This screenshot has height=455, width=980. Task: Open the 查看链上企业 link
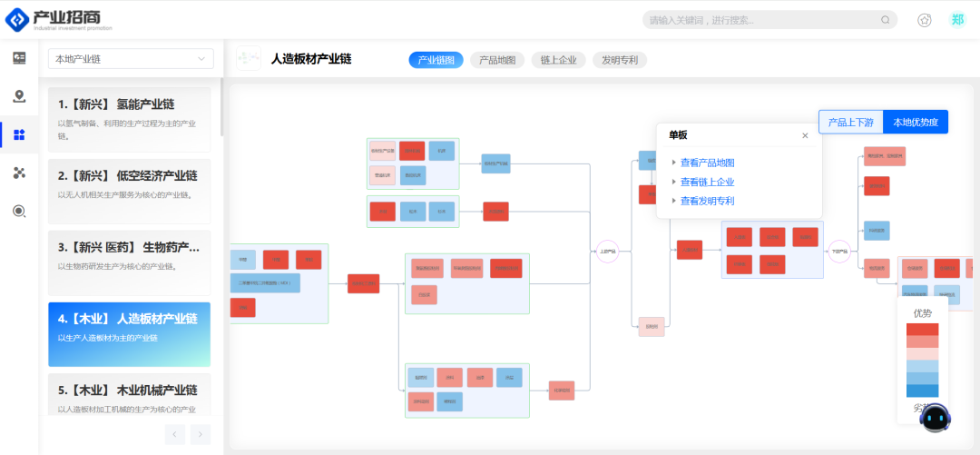click(708, 183)
